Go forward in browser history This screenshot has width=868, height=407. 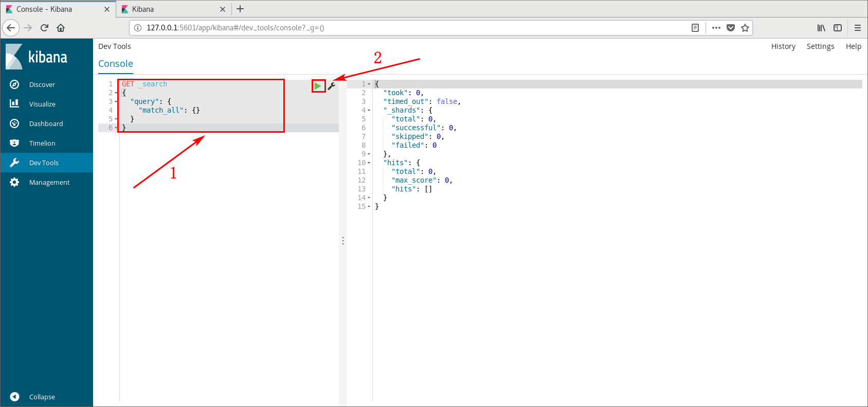pos(28,28)
